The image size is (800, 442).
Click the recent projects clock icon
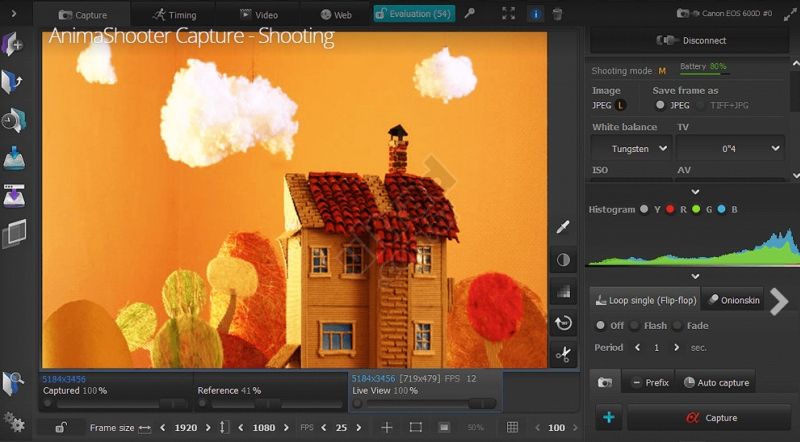click(x=13, y=120)
